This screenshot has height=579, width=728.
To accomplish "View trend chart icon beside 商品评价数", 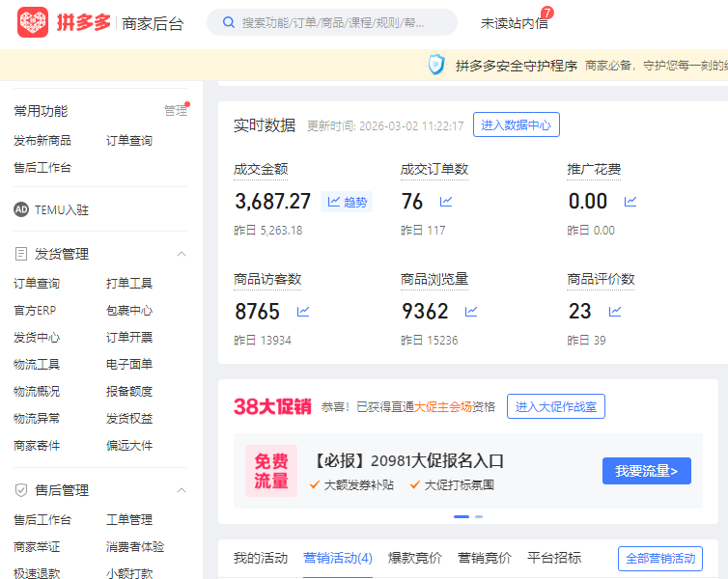I will click(615, 312).
